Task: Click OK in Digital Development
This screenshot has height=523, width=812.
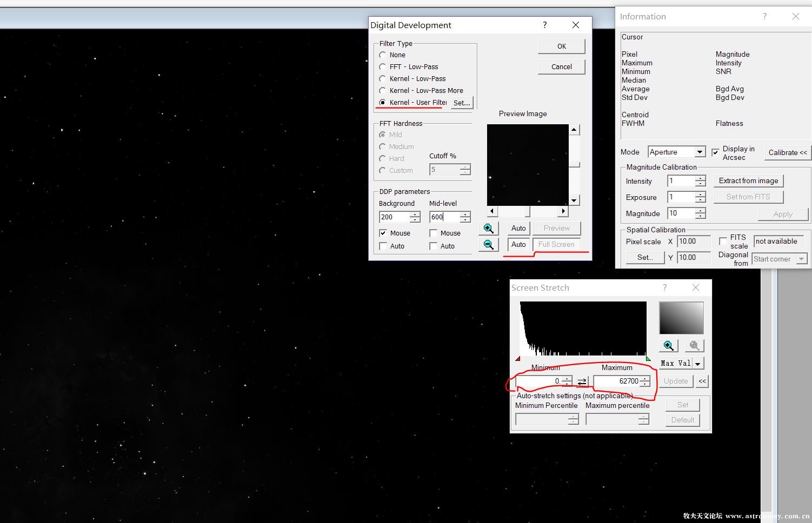Action: (x=562, y=46)
